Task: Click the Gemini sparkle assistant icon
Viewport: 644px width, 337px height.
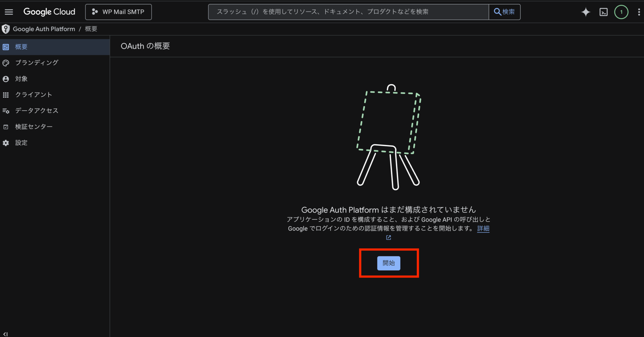Action: (x=585, y=12)
